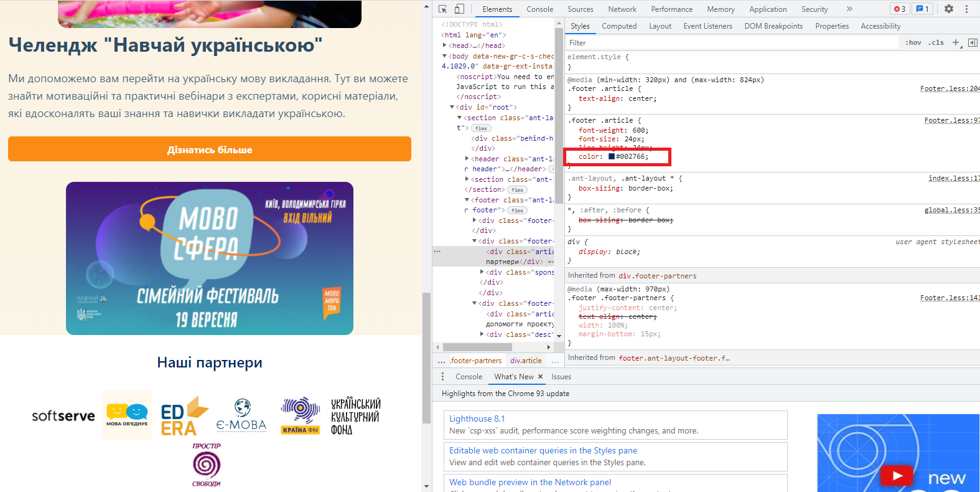Viewport: 980px width, 492px height.
Task: Collapse the section class ant-layout node
Action: click(x=460, y=118)
